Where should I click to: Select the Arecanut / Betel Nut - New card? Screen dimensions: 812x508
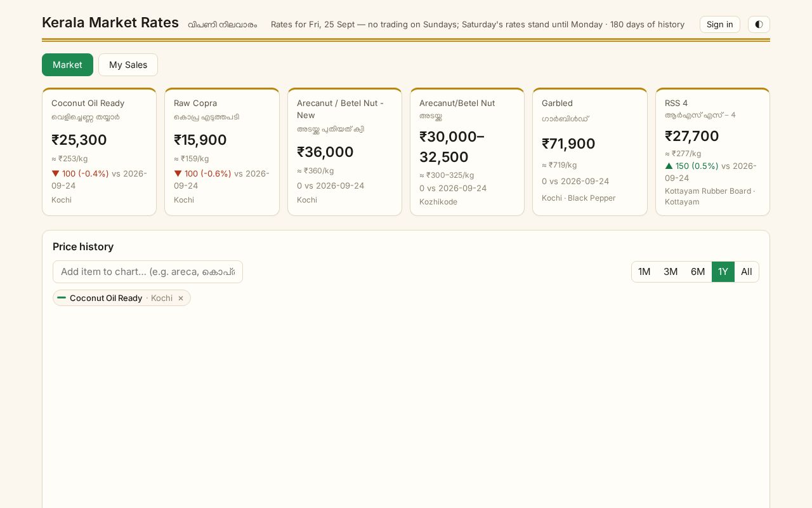pos(344,152)
